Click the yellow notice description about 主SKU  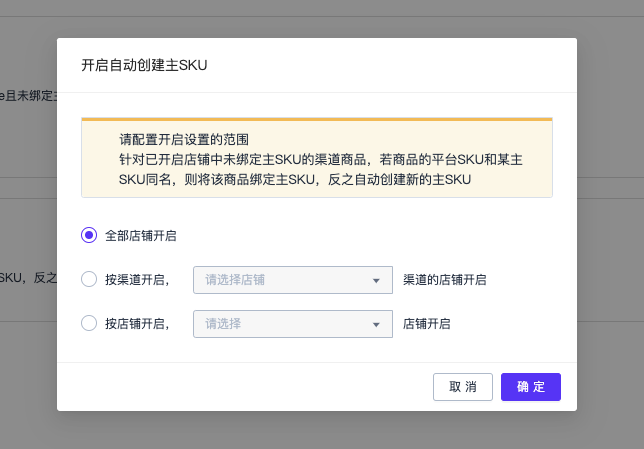(320, 169)
